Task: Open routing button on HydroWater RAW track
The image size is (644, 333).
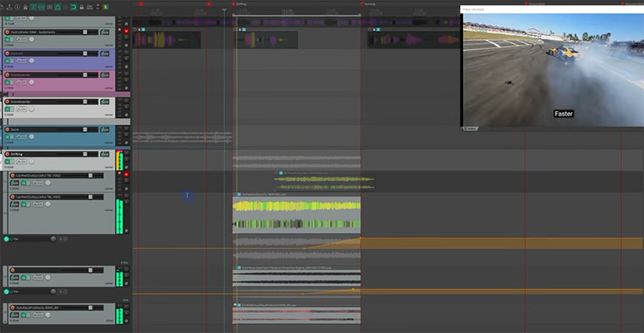Action: point(105,32)
